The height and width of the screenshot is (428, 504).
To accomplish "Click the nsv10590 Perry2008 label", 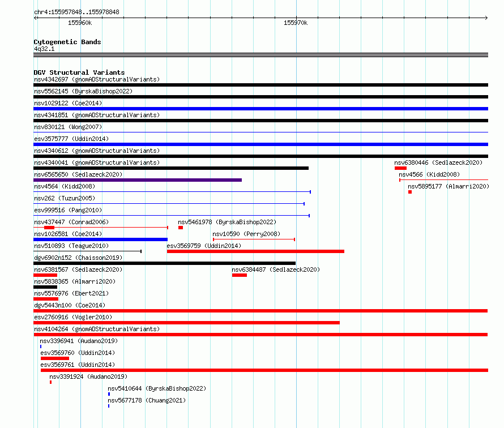I will coord(246,234).
